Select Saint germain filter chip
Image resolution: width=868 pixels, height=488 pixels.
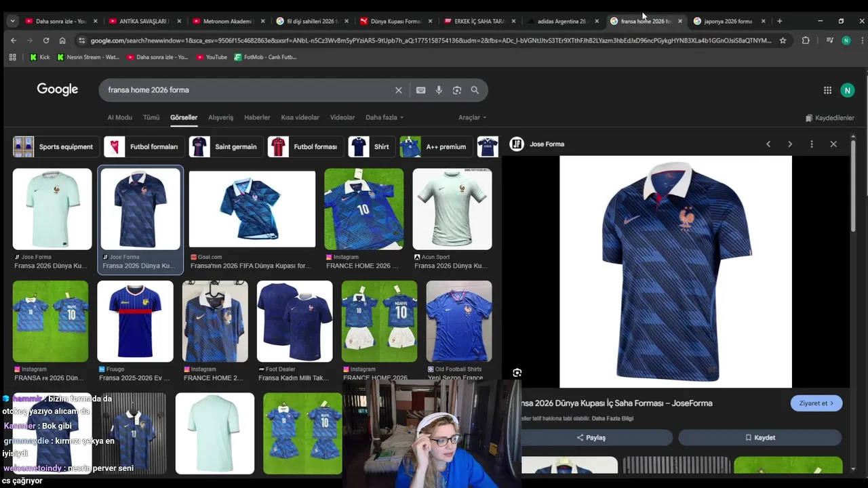(x=226, y=146)
